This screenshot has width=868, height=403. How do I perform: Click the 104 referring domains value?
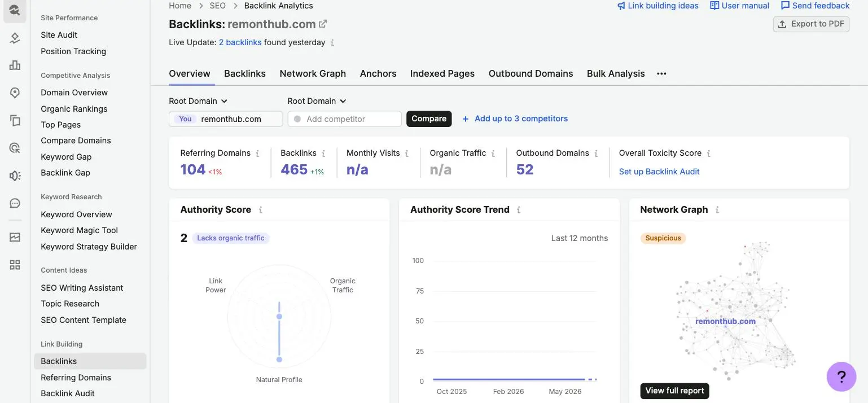pyautogui.click(x=193, y=169)
